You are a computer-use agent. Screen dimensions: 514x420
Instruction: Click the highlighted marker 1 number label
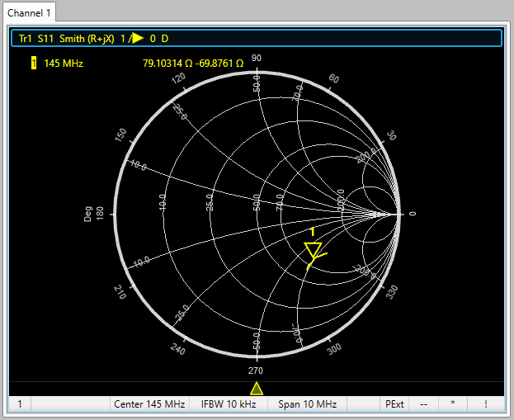pyautogui.click(x=34, y=64)
